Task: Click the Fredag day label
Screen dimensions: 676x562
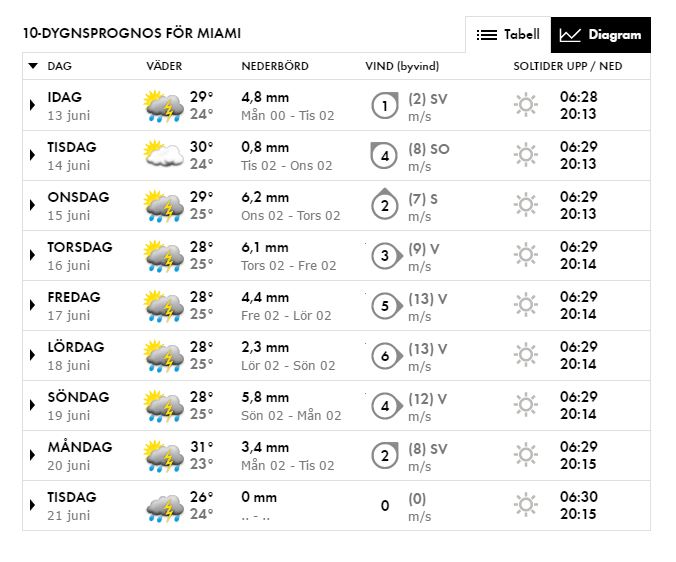Action: tap(74, 297)
